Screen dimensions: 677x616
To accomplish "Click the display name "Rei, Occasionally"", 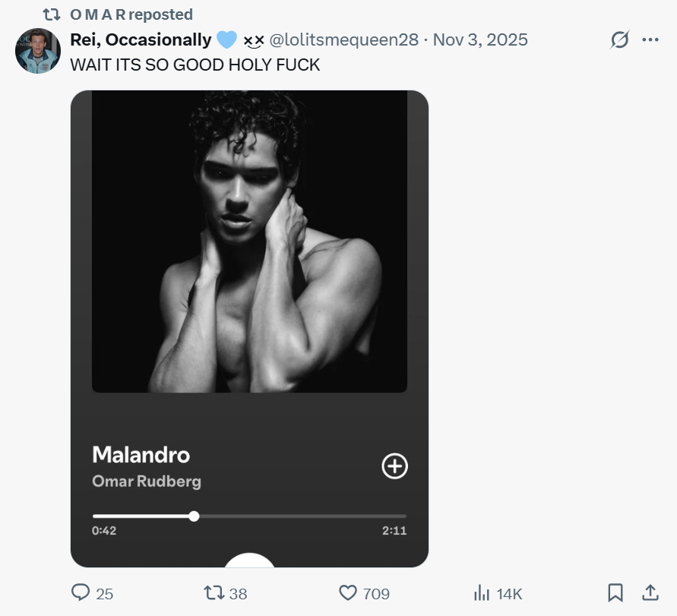I will pyautogui.click(x=141, y=39).
